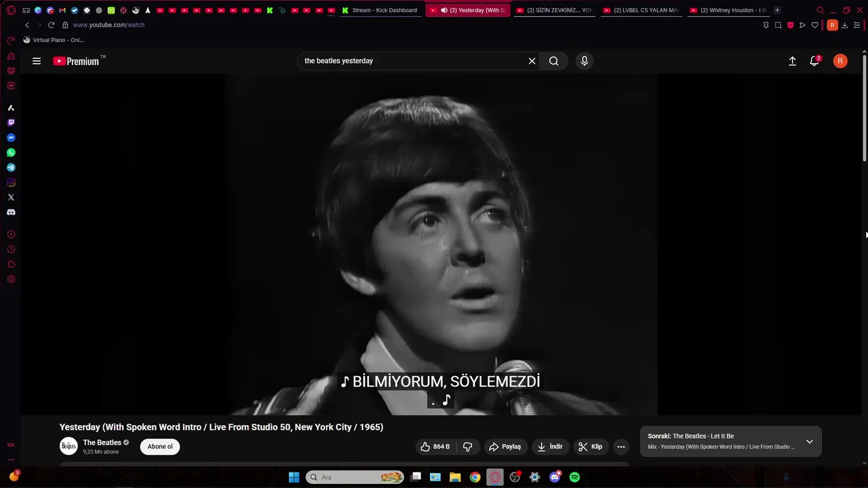Screen dimensions: 868x488
Task: Open the pinned Duolingo tab
Action: click(111, 10)
